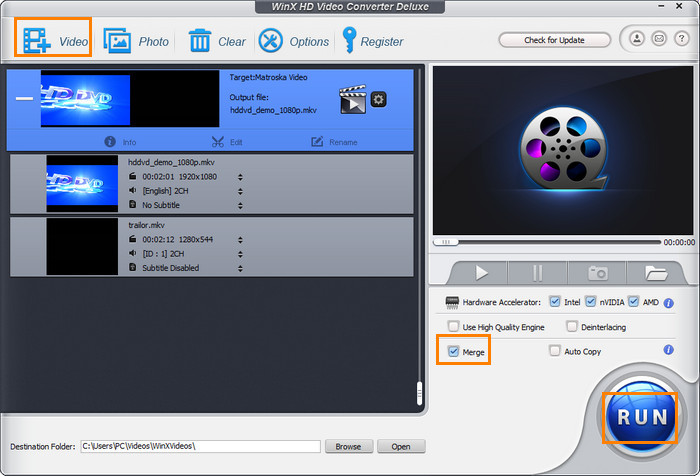Take a snapshot with the camera icon
The height and width of the screenshot is (476, 700).
coord(597,273)
